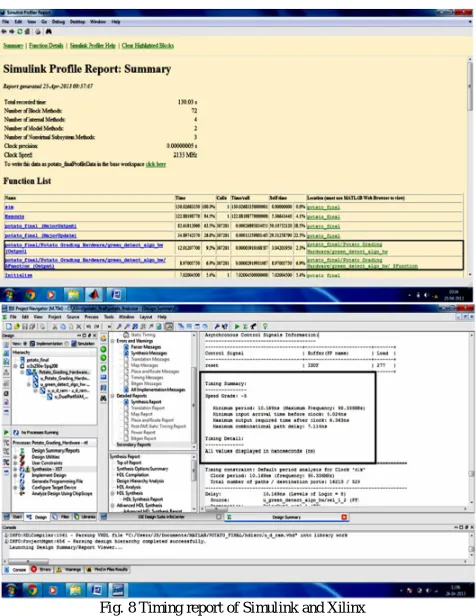
Task: Expand the Implement Design process node
Action: pyautogui.click(x=15, y=475)
